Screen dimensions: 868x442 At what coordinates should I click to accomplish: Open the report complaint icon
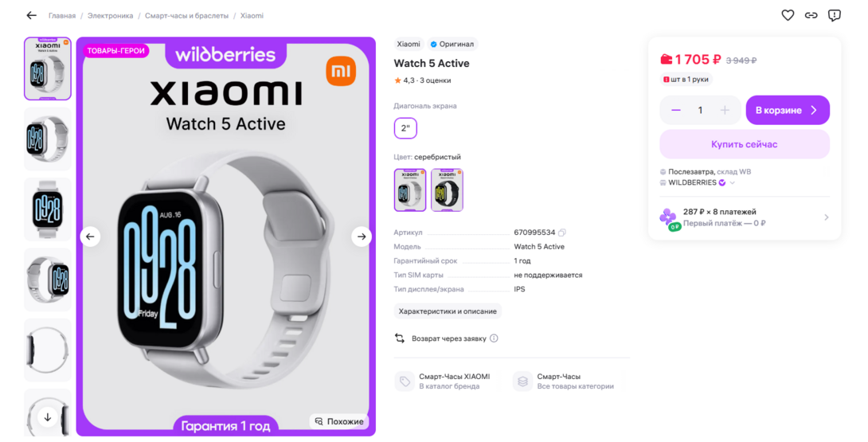tap(835, 15)
